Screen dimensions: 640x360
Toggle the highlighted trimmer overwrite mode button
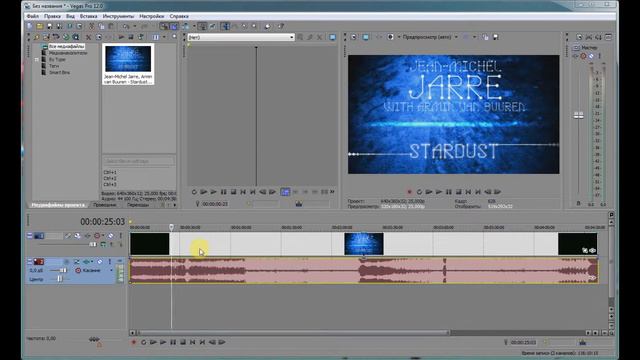(285, 192)
